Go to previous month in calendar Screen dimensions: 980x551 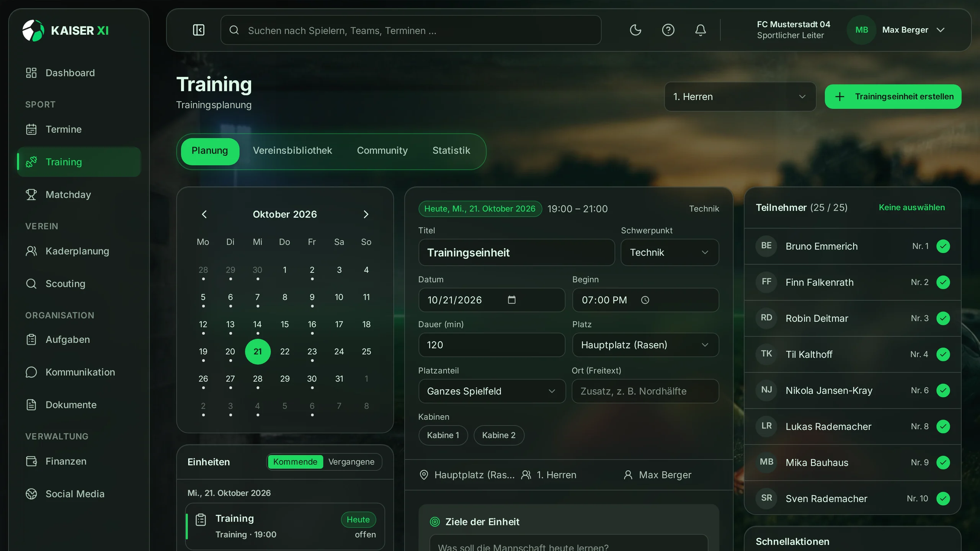pyautogui.click(x=204, y=214)
